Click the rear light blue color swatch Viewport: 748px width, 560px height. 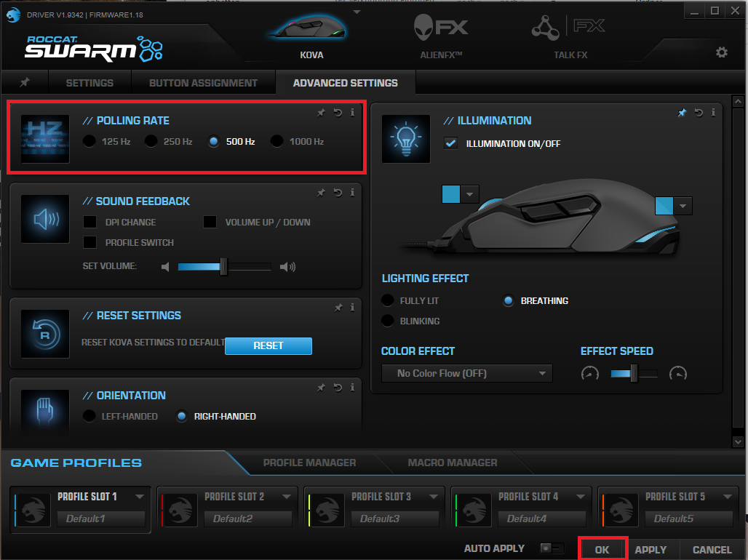click(664, 206)
